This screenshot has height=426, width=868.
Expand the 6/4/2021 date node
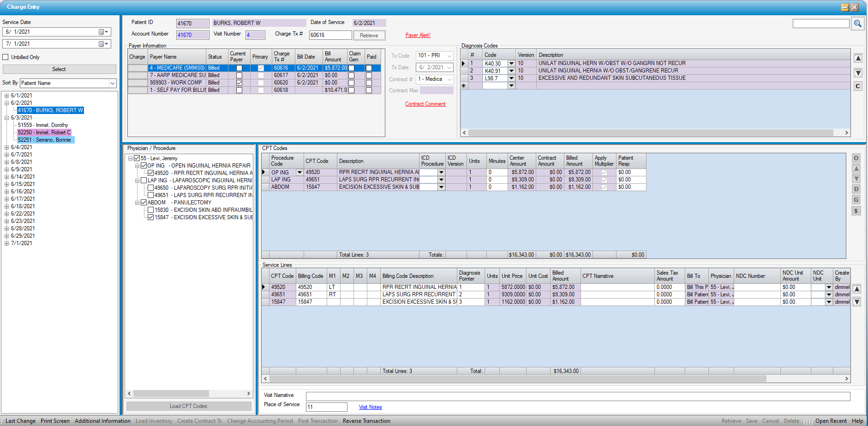[6, 148]
